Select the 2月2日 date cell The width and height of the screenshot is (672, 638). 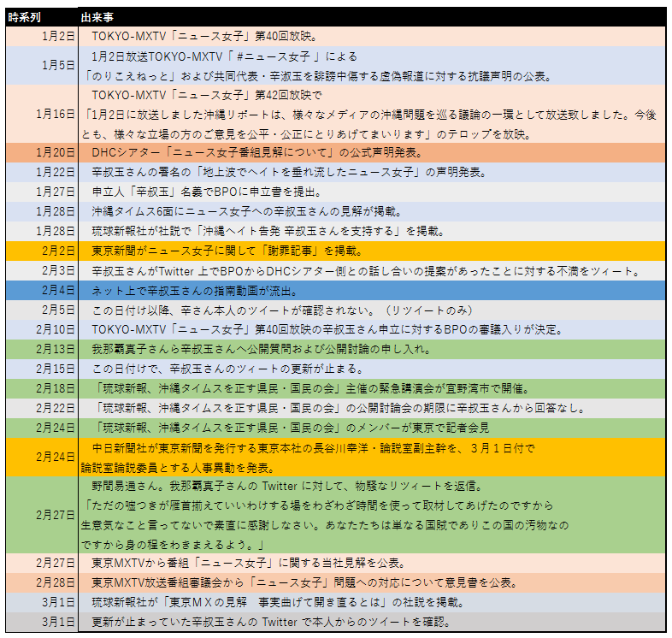click(x=42, y=251)
